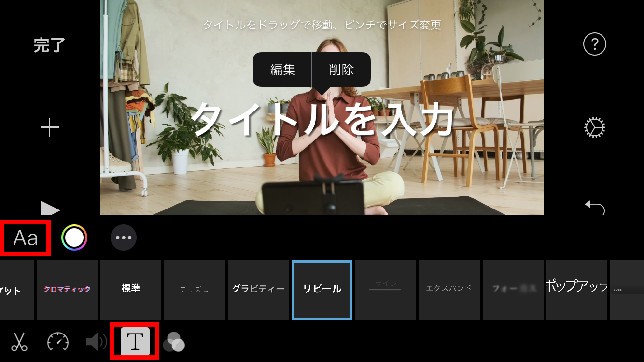Screen dimensions: 644x362
Task: Select the three-circle filters tool
Action: click(174, 342)
